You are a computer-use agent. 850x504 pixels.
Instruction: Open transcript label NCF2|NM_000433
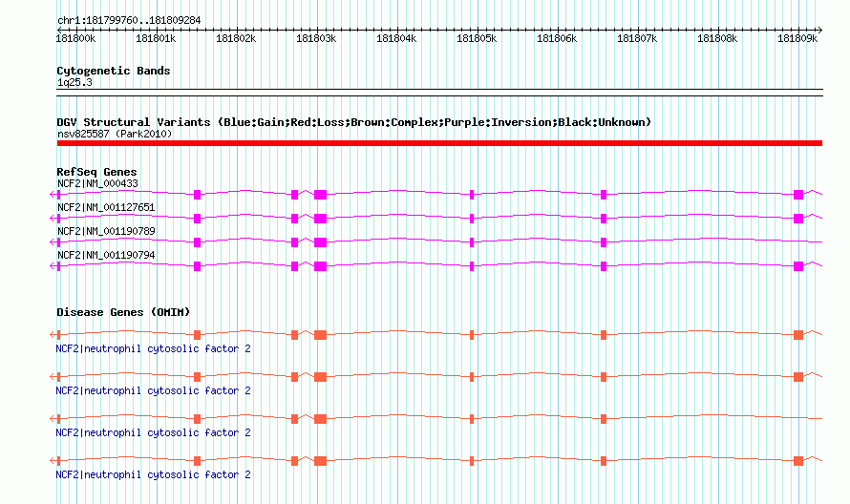click(97, 183)
